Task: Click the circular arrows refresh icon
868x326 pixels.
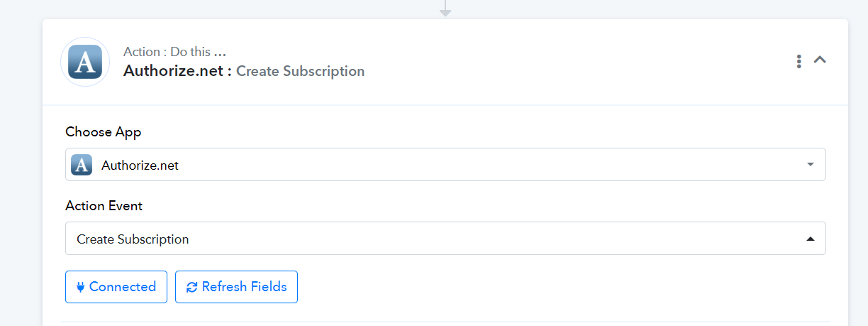Action: (191, 287)
